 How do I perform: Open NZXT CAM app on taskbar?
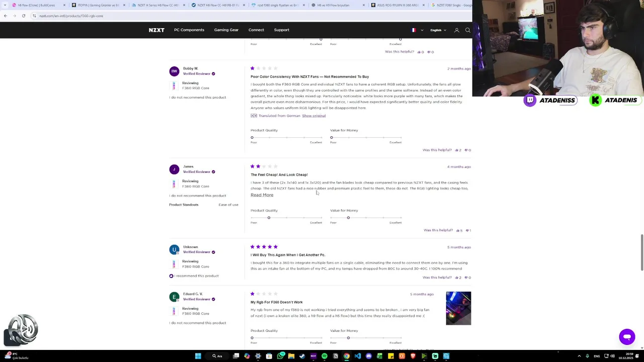coord(313,356)
